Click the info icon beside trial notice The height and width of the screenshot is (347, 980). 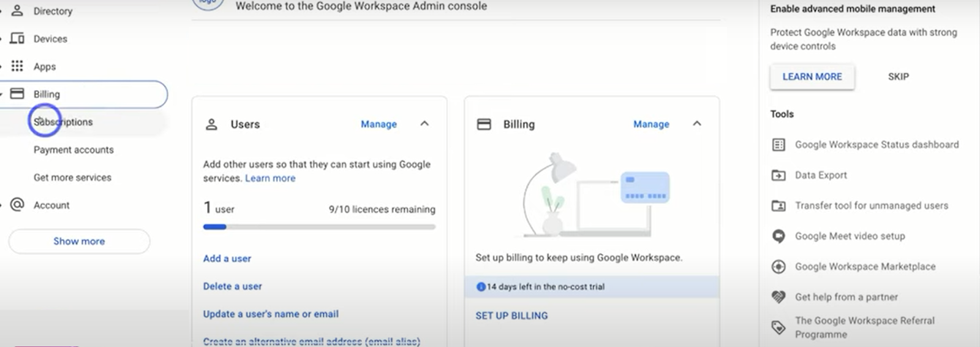[x=481, y=286]
